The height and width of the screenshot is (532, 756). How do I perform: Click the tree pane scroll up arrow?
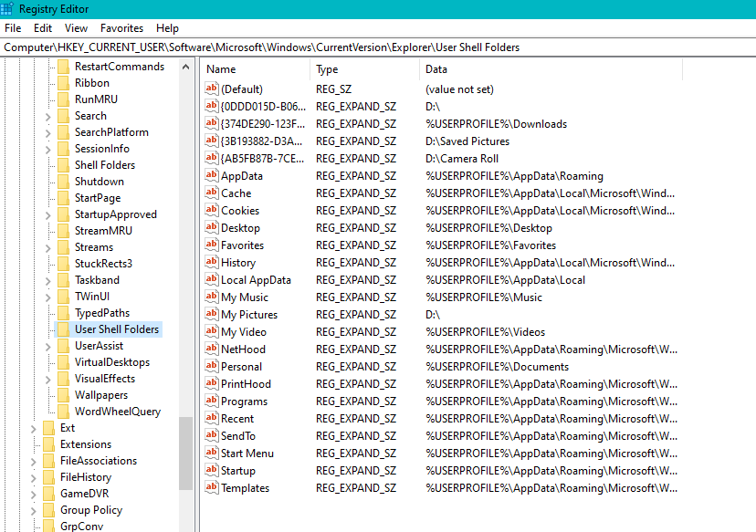(x=185, y=67)
